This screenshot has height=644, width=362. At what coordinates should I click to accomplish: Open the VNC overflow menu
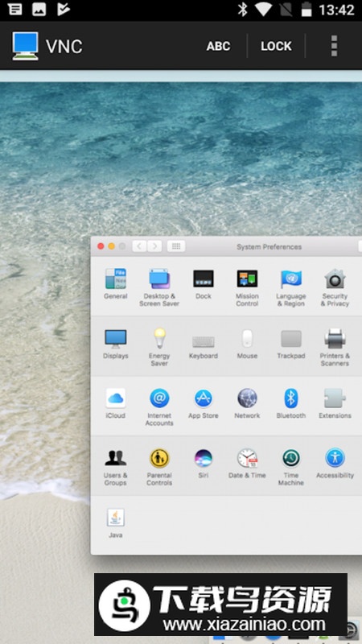334,46
